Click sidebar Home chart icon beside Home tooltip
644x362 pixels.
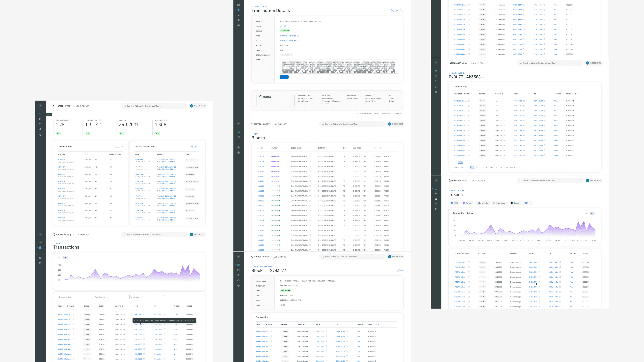(40, 114)
